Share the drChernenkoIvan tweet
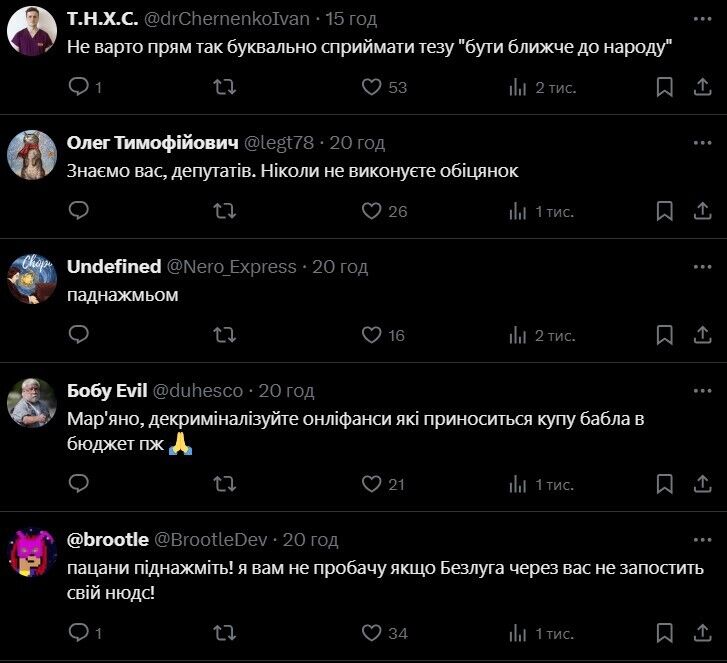 point(702,87)
